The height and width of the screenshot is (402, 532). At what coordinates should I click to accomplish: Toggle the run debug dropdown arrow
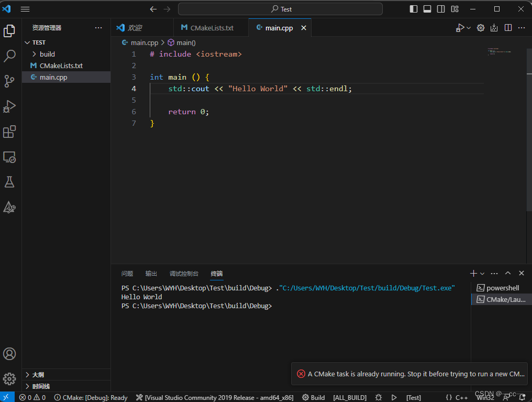click(x=468, y=28)
